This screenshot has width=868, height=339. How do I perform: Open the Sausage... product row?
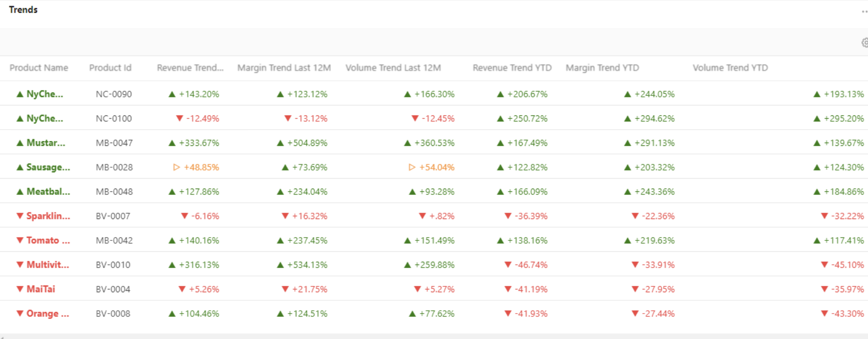tap(48, 167)
